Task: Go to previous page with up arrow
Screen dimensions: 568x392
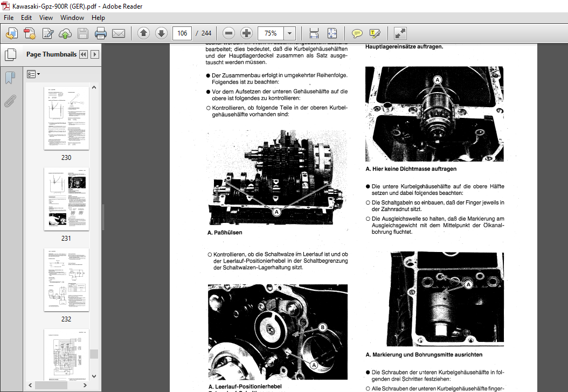Action: point(143,33)
